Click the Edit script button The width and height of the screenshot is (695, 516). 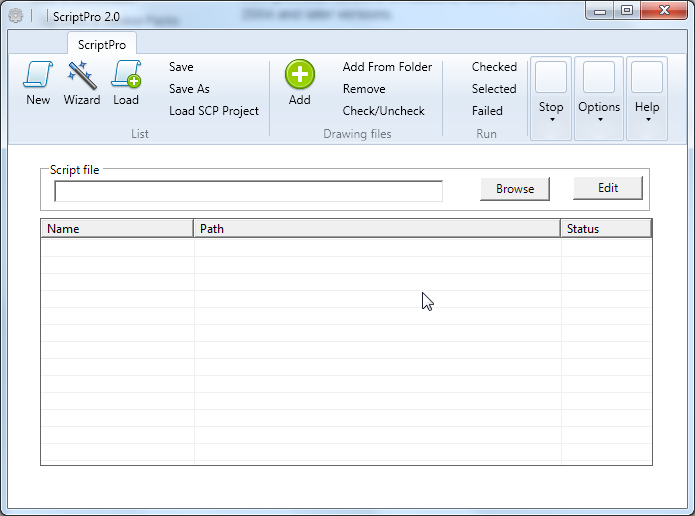(x=608, y=188)
